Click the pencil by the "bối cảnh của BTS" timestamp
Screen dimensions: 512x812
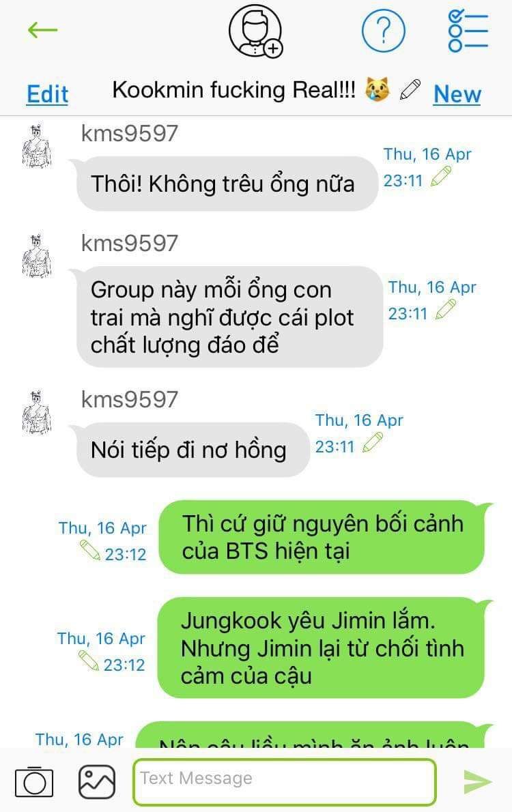(x=89, y=550)
